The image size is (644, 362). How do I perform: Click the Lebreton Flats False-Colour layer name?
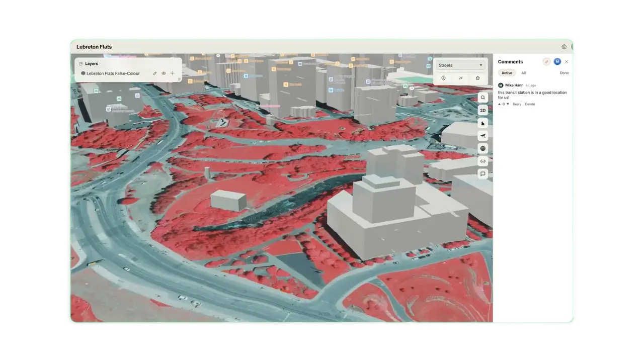click(113, 73)
